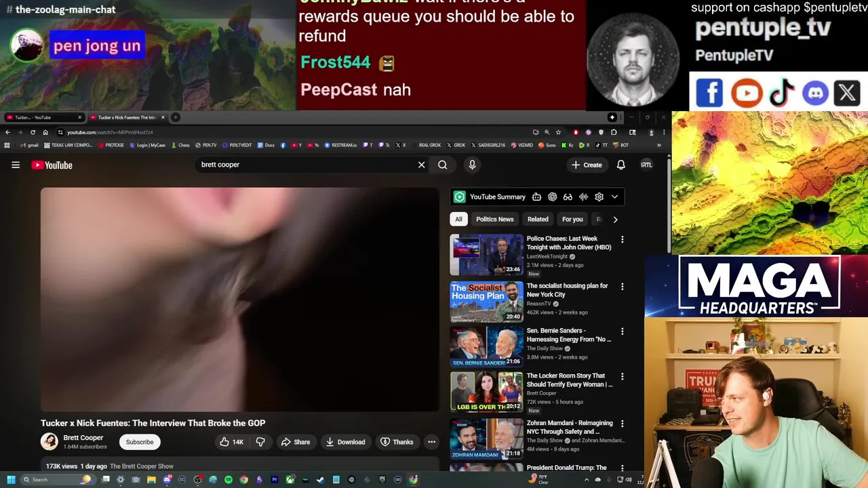
Task: Open YouTube Summary settings gear
Action: [599, 197]
